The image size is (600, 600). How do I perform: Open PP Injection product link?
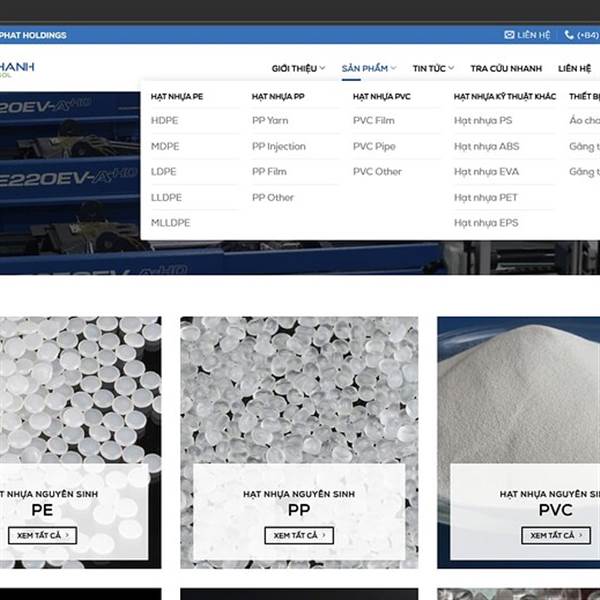279,146
